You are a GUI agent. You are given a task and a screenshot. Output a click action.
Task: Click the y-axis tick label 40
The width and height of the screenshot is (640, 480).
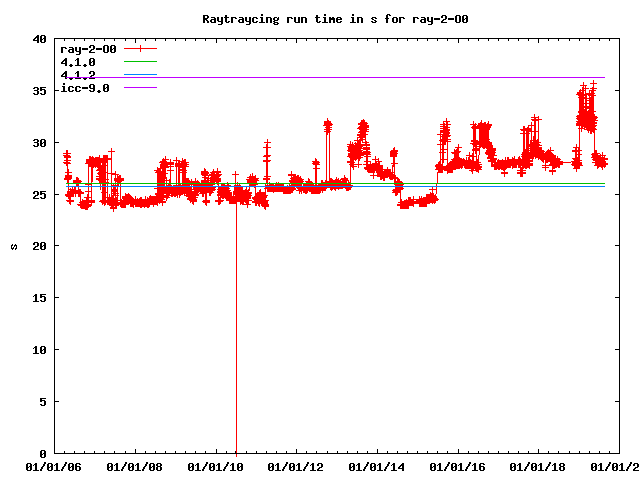(38, 39)
